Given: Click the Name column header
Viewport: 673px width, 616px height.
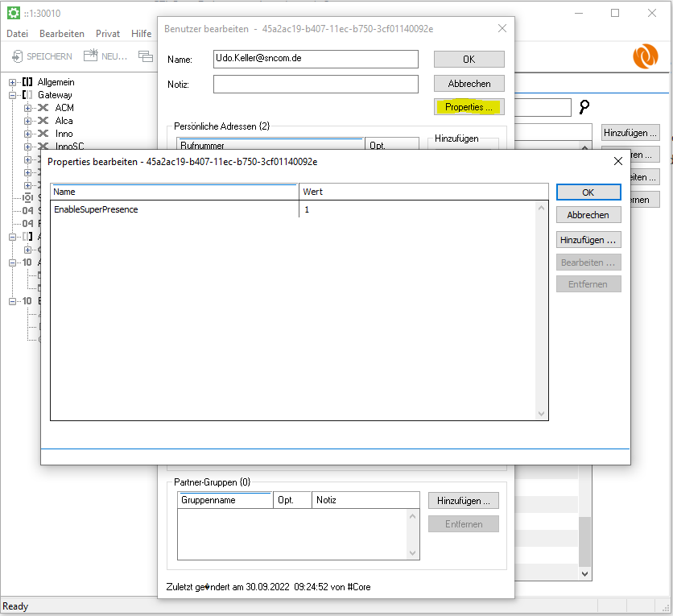Looking at the screenshot, I should coord(173,192).
